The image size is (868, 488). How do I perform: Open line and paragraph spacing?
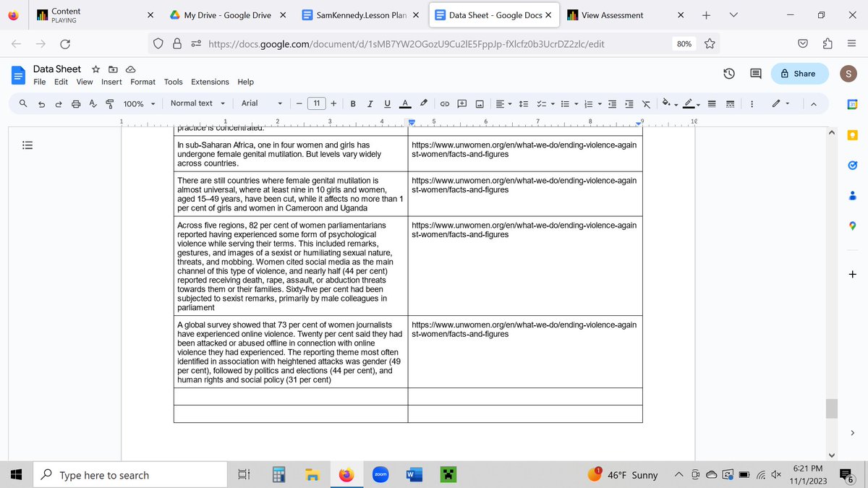pyautogui.click(x=525, y=103)
